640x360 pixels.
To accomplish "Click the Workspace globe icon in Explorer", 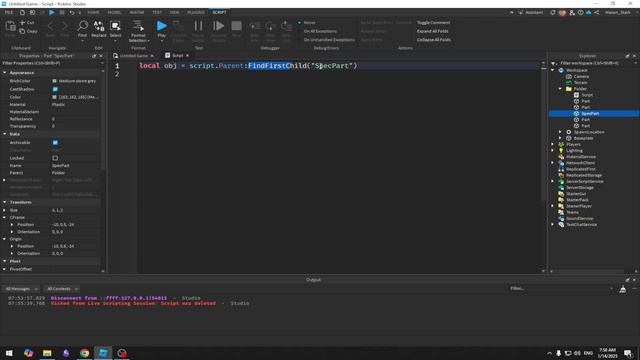I will pos(561,70).
